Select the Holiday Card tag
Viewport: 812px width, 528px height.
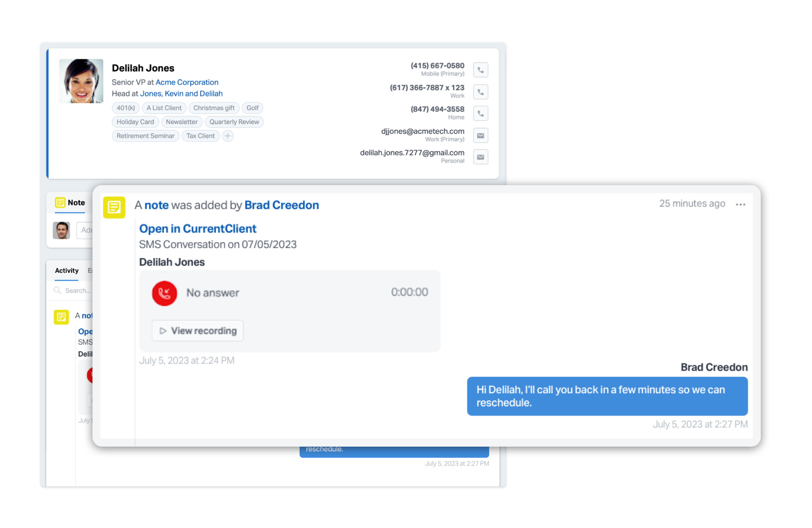click(x=135, y=122)
